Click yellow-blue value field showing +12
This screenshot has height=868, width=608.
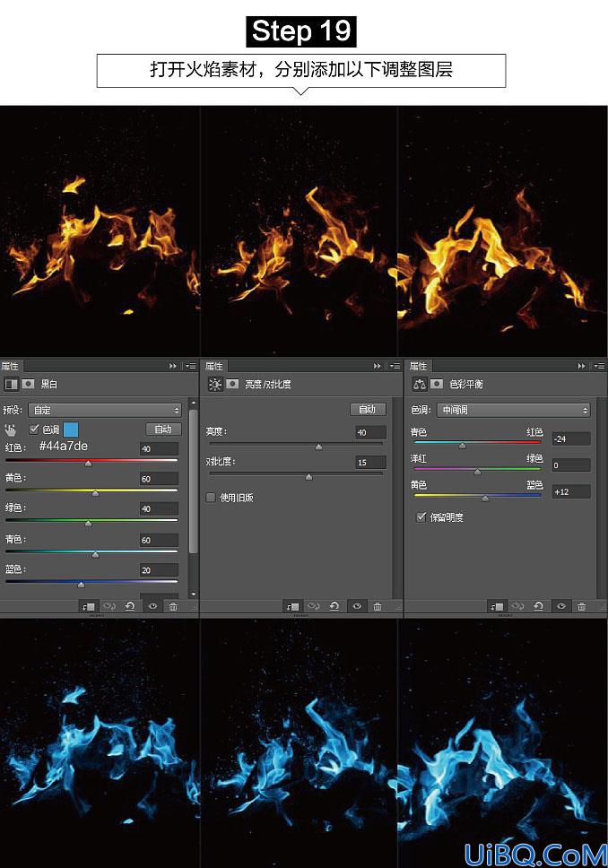pyautogui.click(x=571, y=491)
